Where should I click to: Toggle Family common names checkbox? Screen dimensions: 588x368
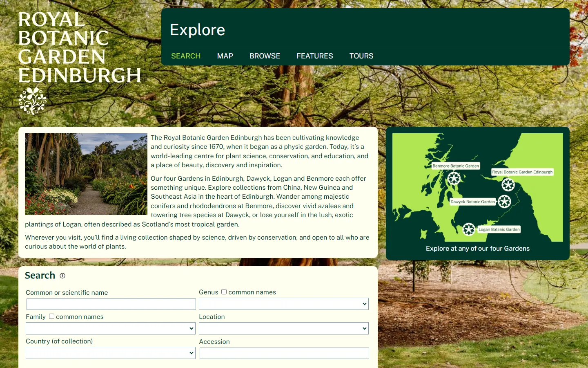[51, 316]
